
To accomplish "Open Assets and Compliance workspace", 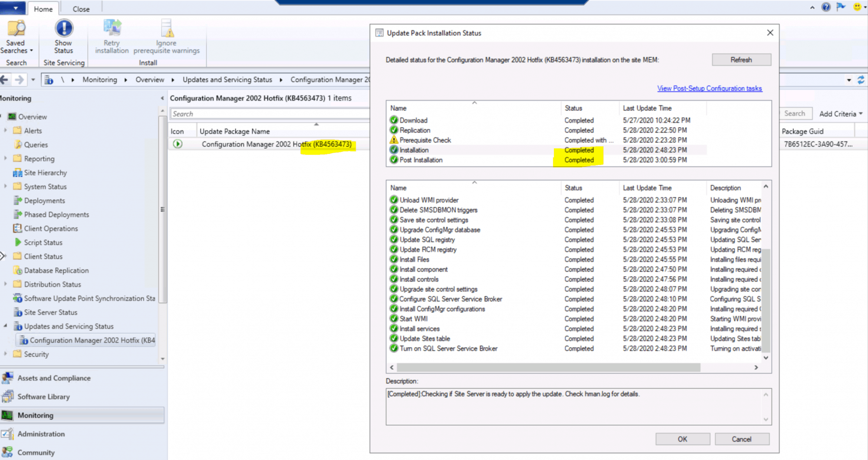I will 54,378.
